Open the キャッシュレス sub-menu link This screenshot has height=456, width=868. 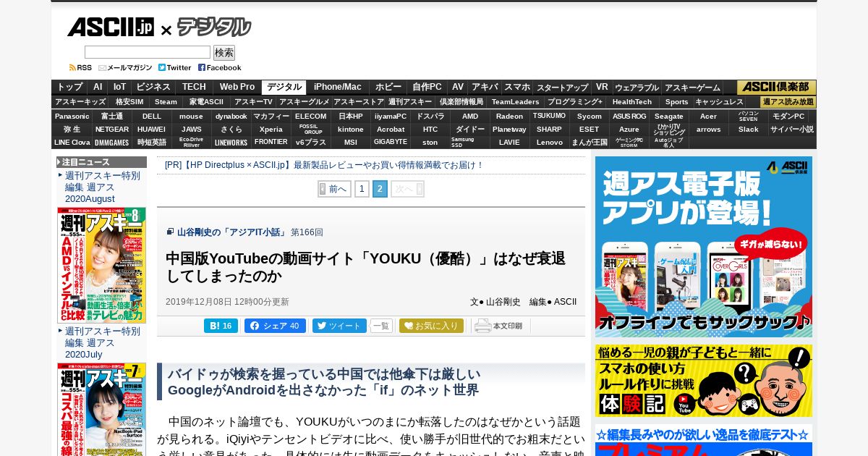(x=719, y=102)
